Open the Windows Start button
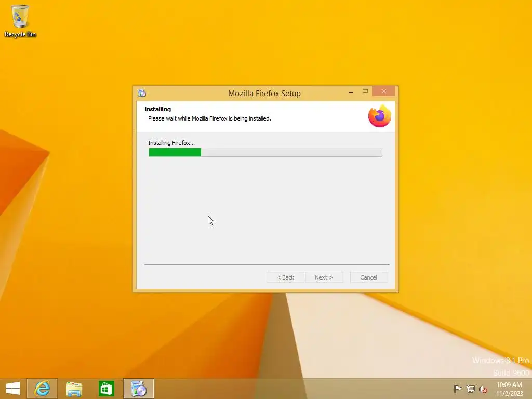 click(13, 389)
